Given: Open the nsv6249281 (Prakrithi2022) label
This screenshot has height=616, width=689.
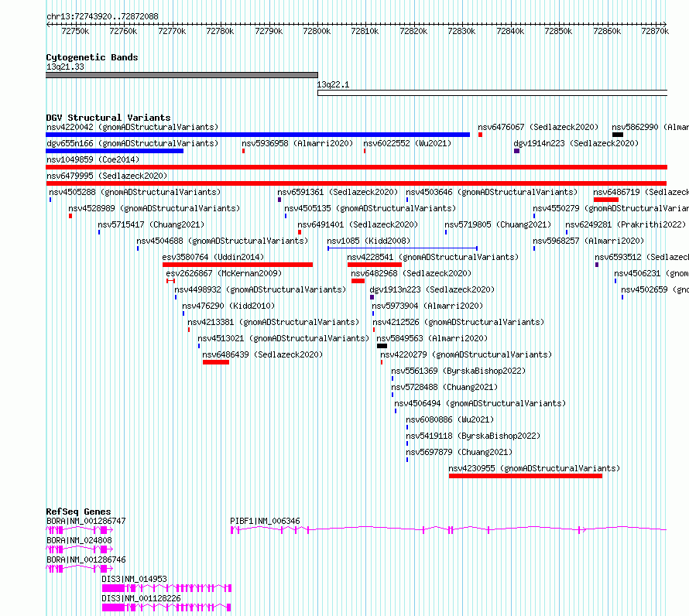Looking at the screenshot, I should tap(626, 224).
